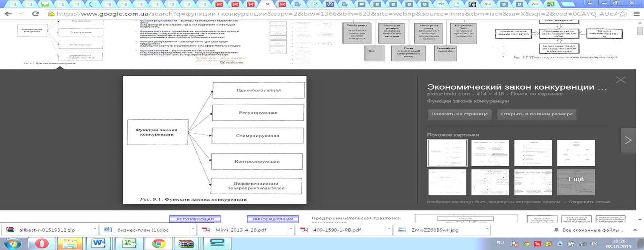Click the page scrollbar up arrow
The height and width of the screenshot is (250, 644).
click(x=640, y=23)
